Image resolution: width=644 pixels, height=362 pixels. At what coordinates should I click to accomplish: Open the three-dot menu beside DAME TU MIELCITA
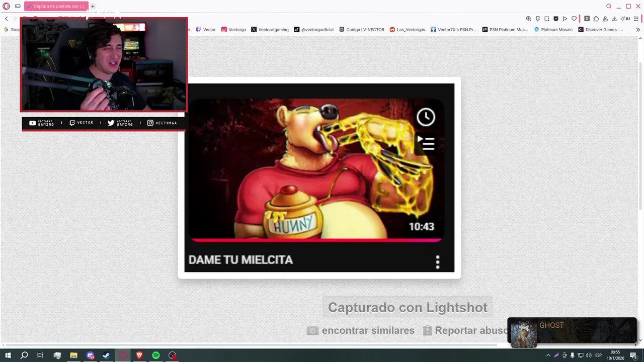(437, 262)
